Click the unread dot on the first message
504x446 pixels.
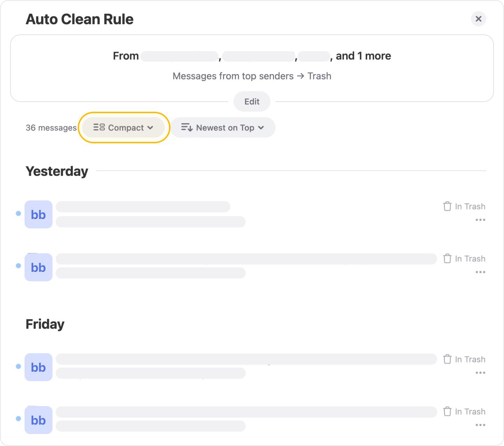[x=18, y=214]
